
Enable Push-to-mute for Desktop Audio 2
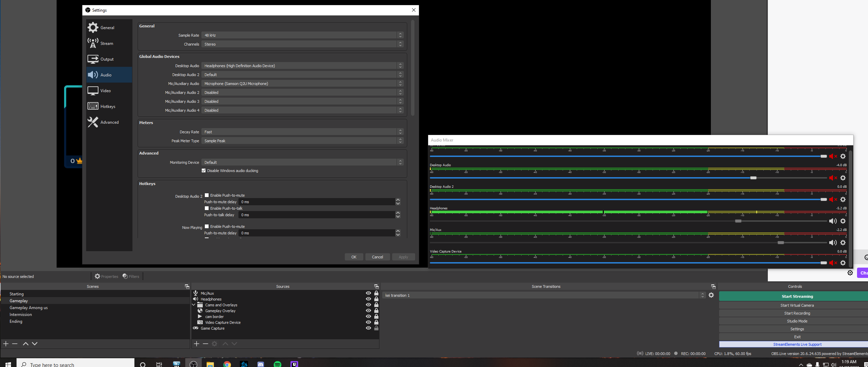click(x=207, y=195)
